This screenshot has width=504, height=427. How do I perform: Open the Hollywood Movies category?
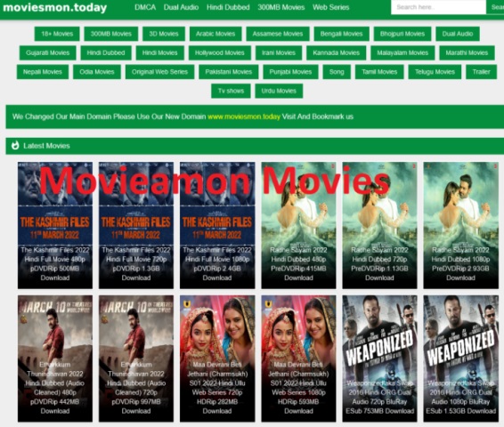pos(220,52)
